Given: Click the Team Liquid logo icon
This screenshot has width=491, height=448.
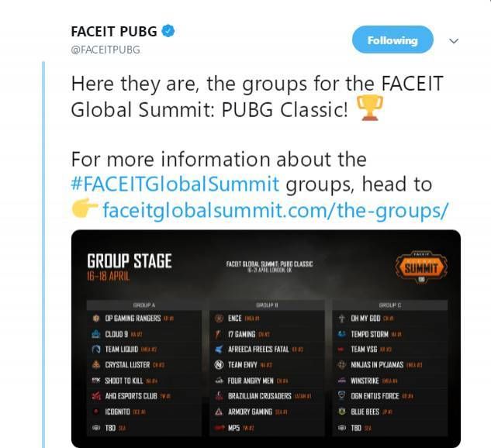Looking at the screenshot, I should coord(96,350).
